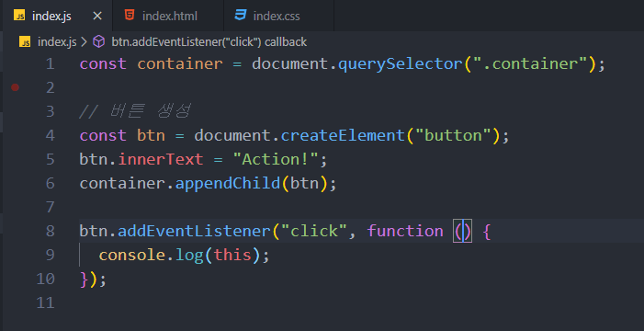Screen dimensions: 644x331
Task: Click the JS file icon in the breadcrumb
Action: point(25,42)
